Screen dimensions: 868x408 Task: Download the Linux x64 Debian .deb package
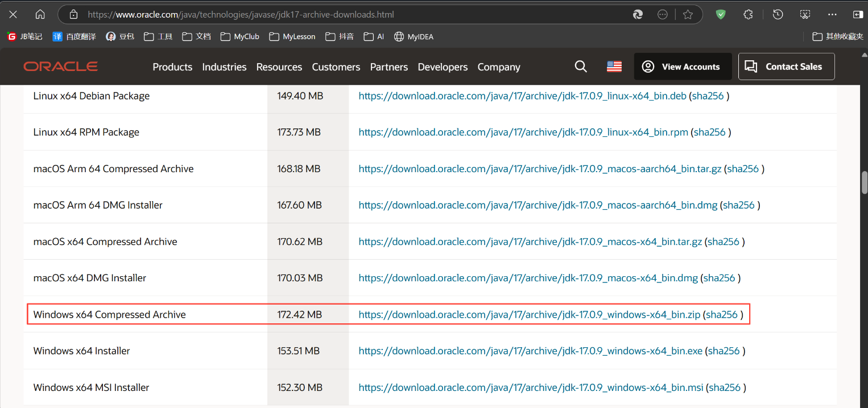click(x=523, y=96)
